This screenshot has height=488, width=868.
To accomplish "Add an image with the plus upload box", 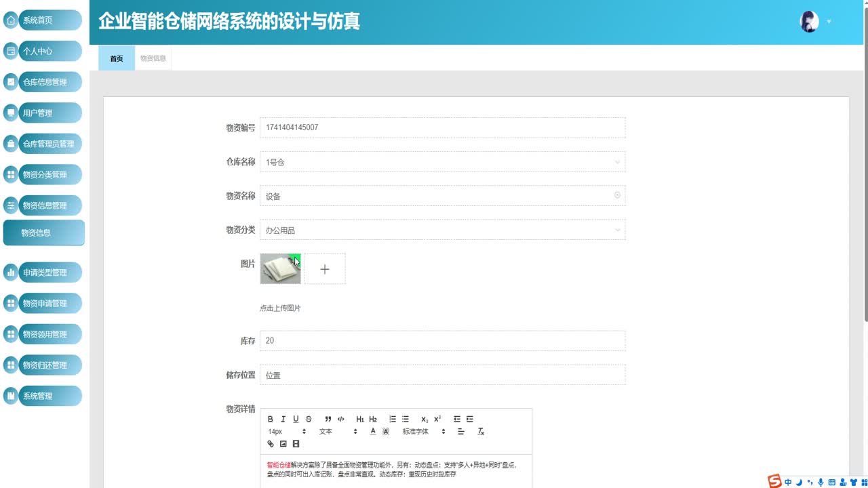I will pyautogui.click(x=325, y=269).
